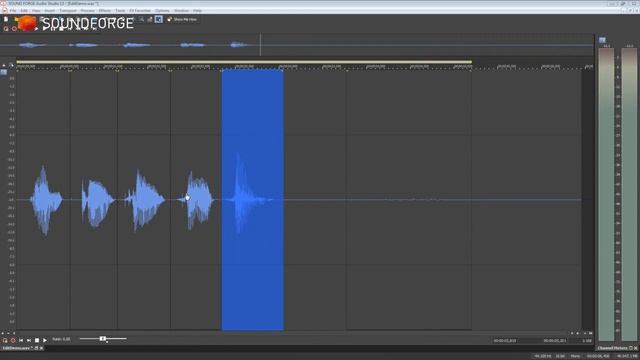
Task: Click the sample rate status bar entry
Action: tap(542, 356)
